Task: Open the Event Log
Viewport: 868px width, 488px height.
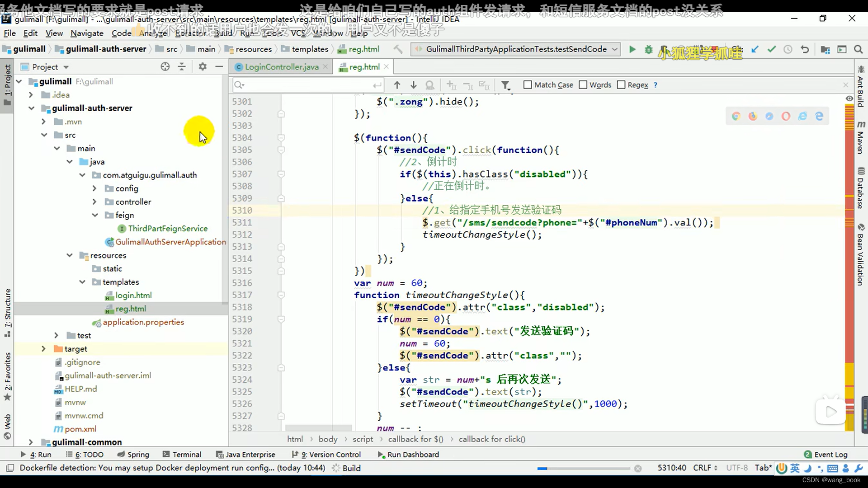Action: tap(826, 455)
